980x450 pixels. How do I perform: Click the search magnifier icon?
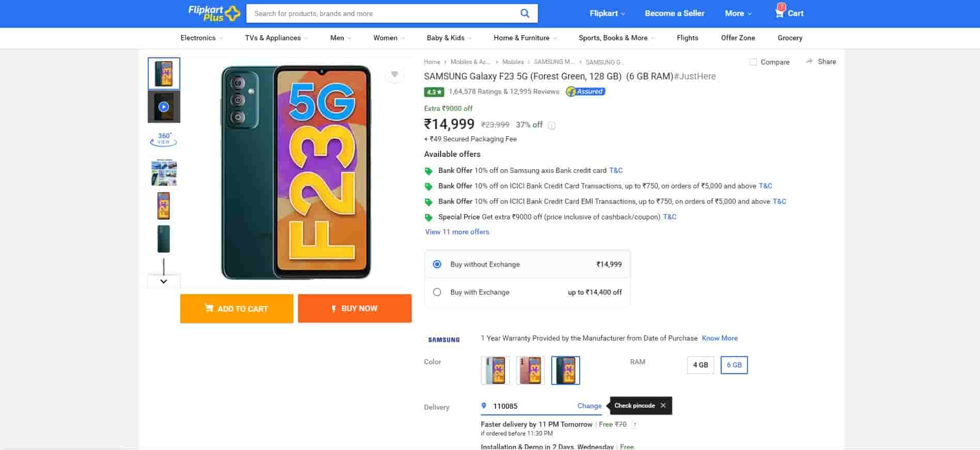525,13
